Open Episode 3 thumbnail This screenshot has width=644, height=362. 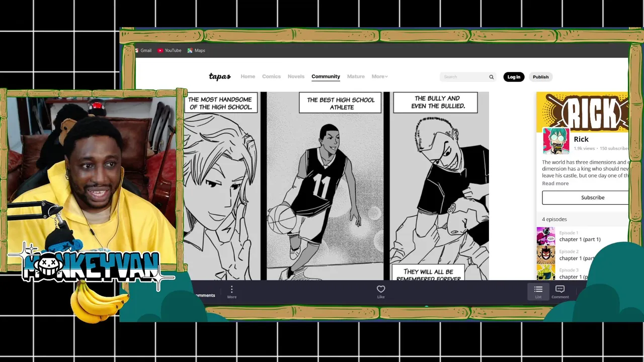tap(546, 273)
